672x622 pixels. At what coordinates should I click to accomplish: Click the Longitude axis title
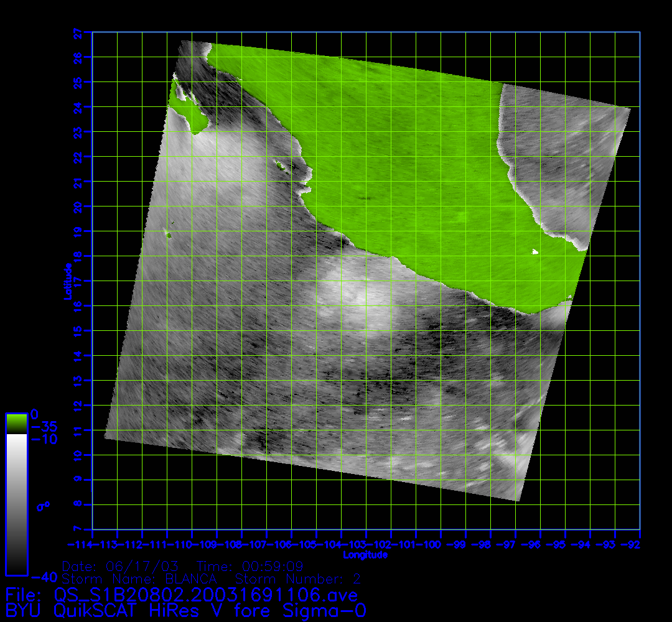365,555
